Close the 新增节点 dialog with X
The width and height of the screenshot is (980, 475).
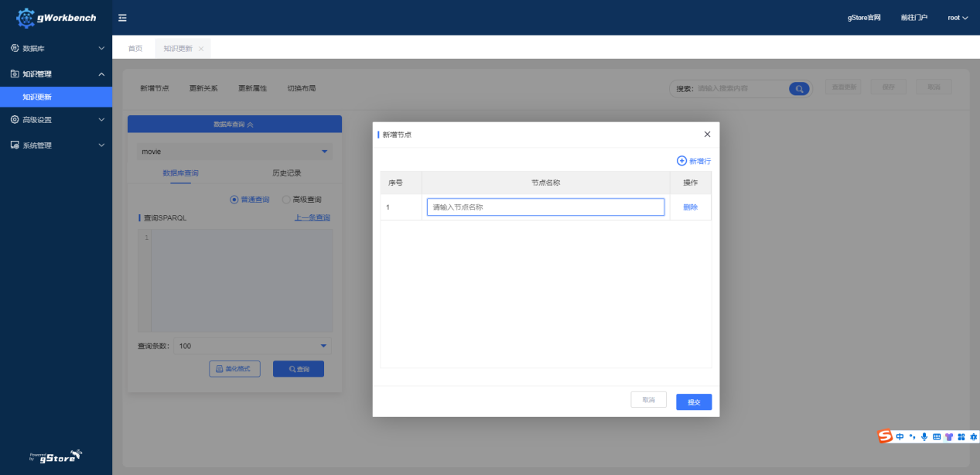point(707,134)
